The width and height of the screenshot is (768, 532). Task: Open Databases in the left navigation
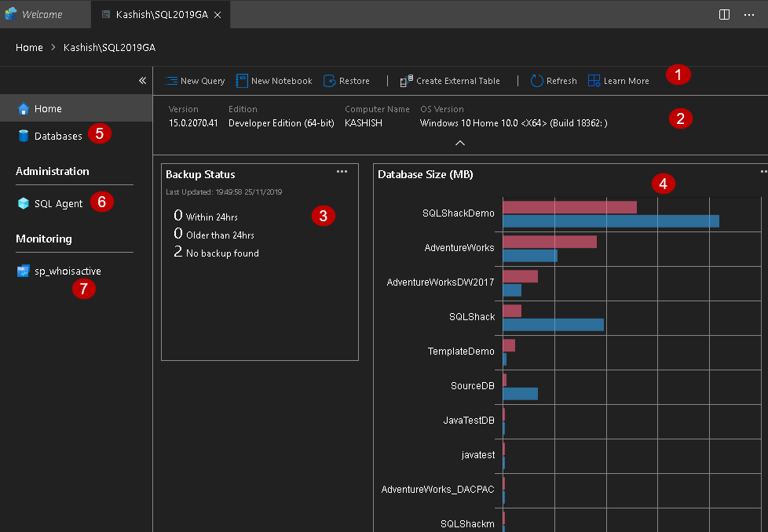pos(57,136)
